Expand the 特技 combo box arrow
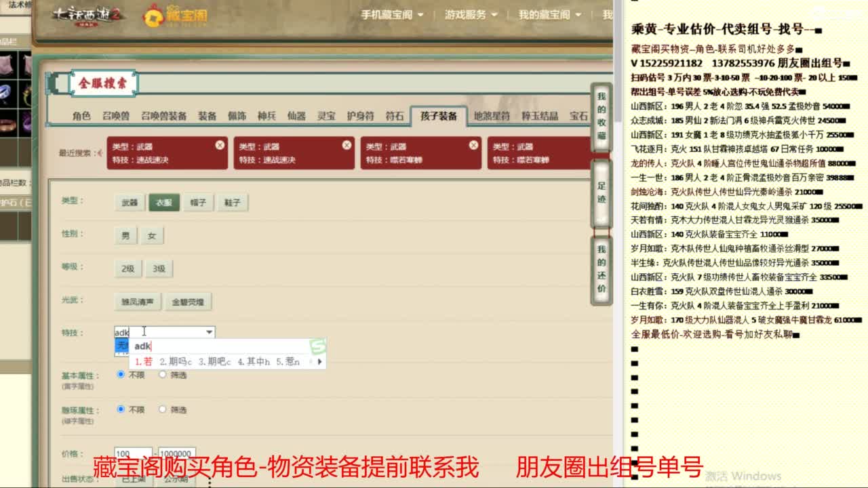The image size is (868, 488). tap(209, 332)
